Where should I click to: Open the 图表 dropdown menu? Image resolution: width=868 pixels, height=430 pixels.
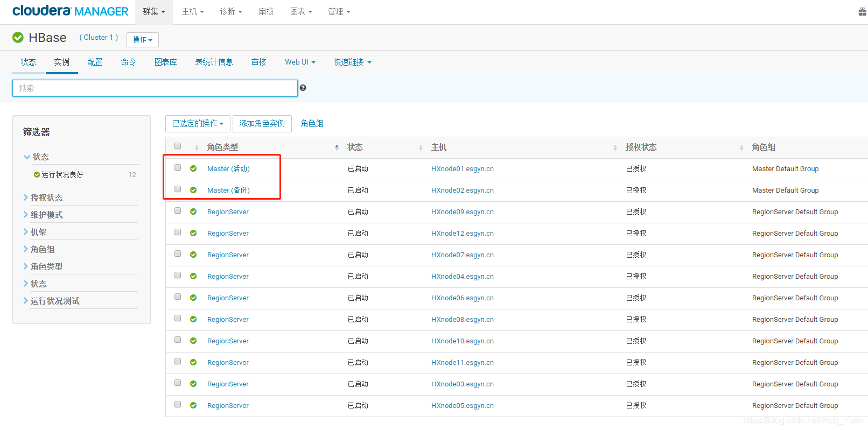coord(301,11)
